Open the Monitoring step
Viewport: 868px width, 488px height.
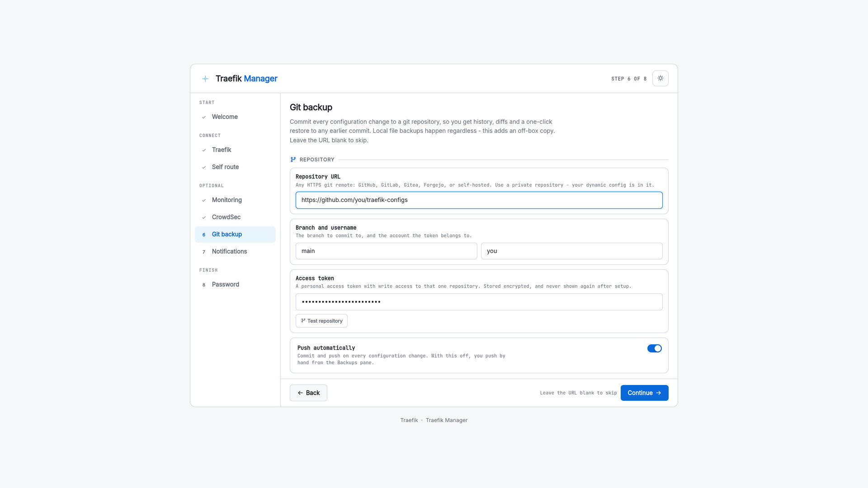click(235, 200)
